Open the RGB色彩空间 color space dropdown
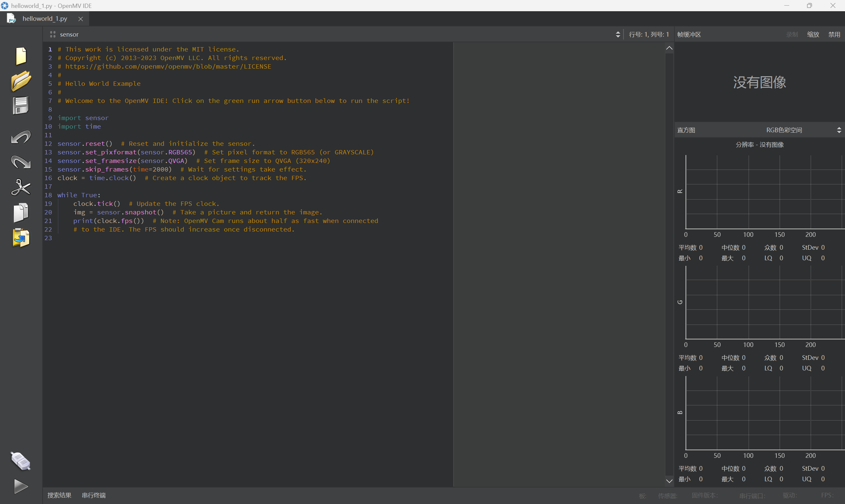The height and width of the screenshot is (504, 845). (x=784, y=130)
